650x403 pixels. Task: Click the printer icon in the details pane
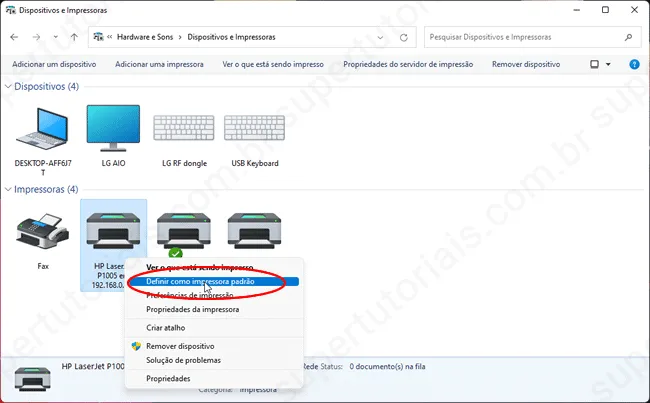[32, 379]
